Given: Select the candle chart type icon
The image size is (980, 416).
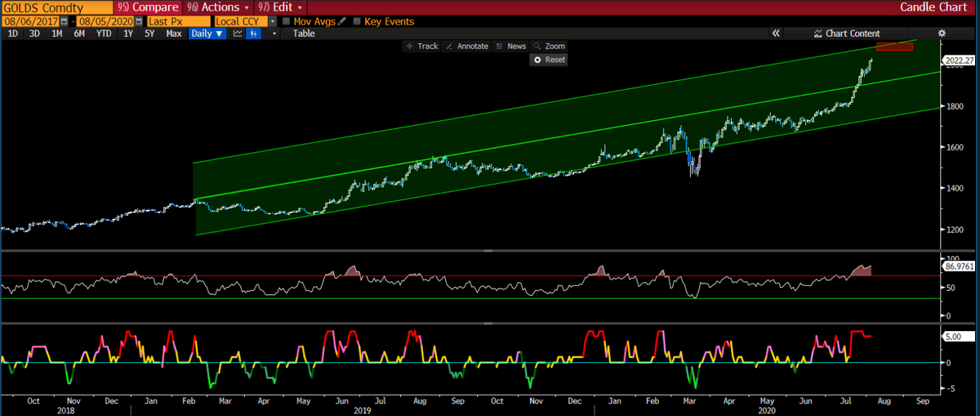Looking at the screenshot, I should tap(255, 34).
